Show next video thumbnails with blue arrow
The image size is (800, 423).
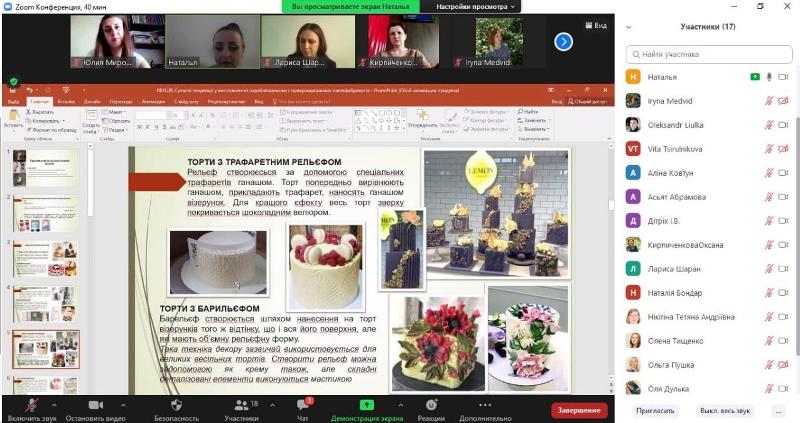coord(563,41)
